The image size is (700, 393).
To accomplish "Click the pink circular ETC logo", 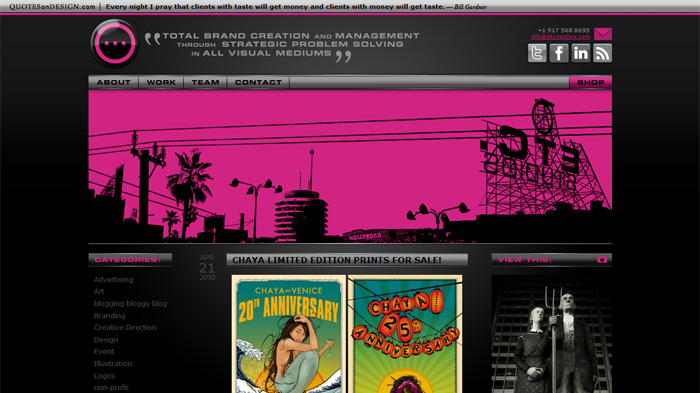I will pos(114,43).
